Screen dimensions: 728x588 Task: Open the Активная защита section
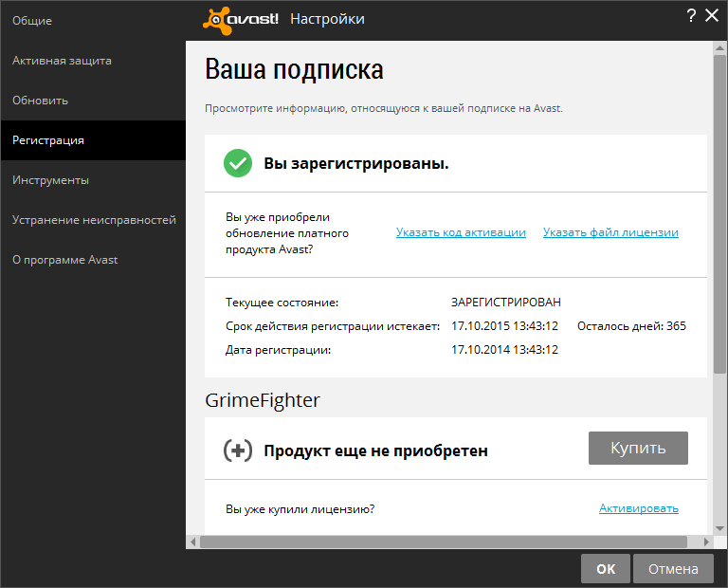point(93,61)
